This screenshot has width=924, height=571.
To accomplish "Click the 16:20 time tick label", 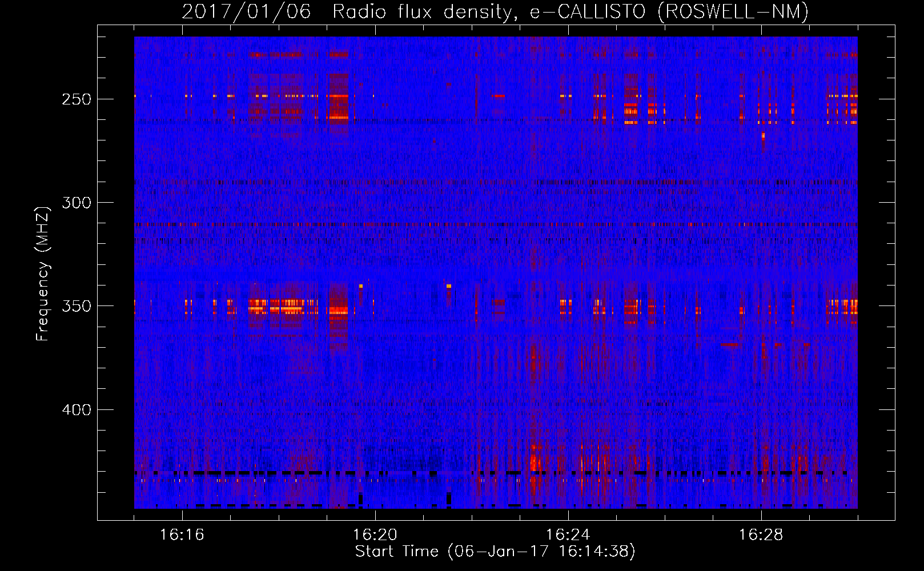I will (375, 535).
